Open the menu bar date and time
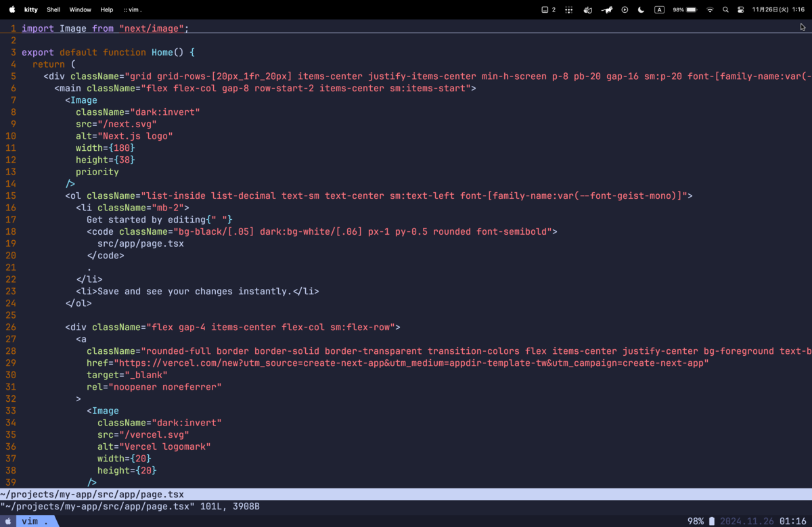Viewport: 812px width, 527px height. [x=779, y=9]
